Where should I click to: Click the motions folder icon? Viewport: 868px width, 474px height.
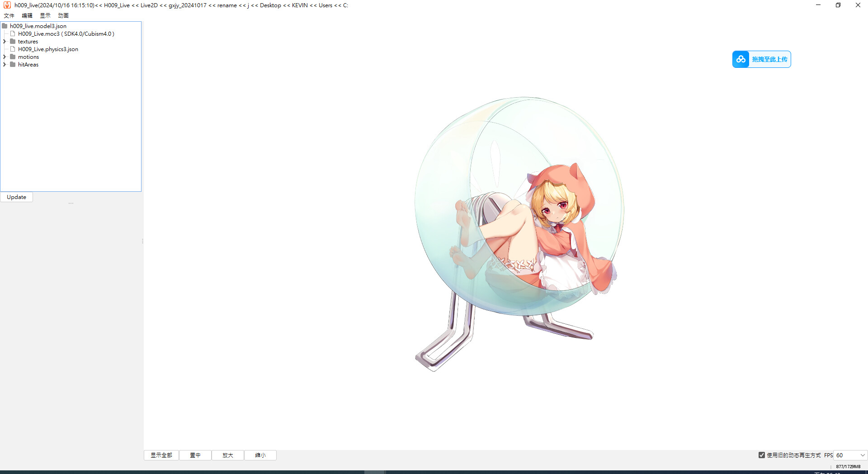[x=13, y=57]
